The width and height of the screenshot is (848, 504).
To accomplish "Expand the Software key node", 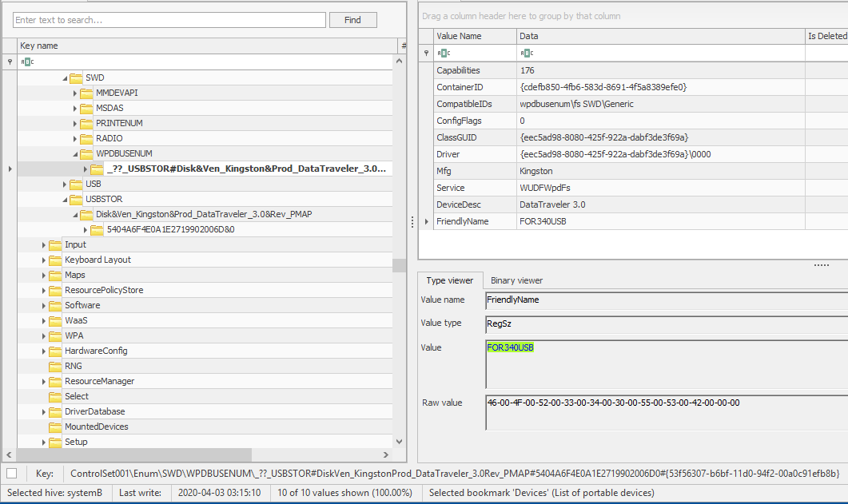I will click(x=44, y=305).
